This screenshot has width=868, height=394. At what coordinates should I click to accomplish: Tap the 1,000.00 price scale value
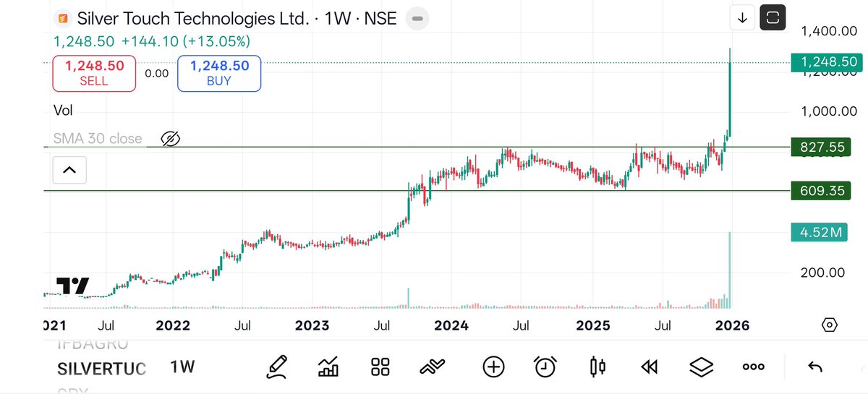pyautogui.click(x=828, y=111)
